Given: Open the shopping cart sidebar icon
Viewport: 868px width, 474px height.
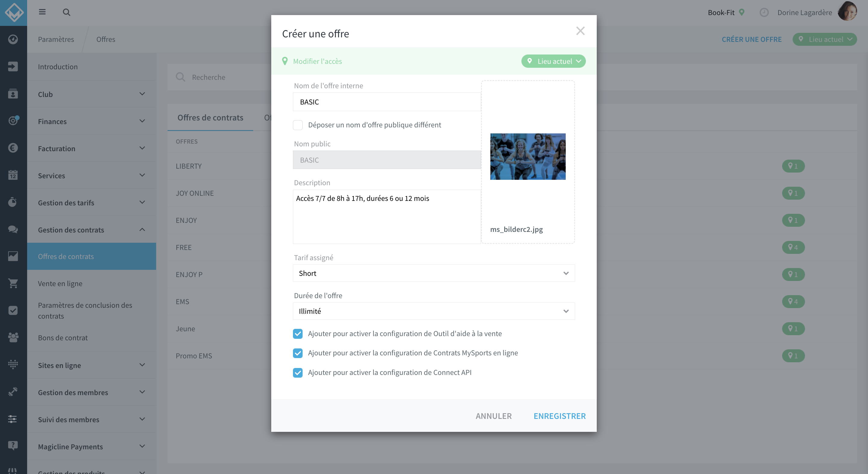Looking at the screenshot, I should click(x=13, y=283).
